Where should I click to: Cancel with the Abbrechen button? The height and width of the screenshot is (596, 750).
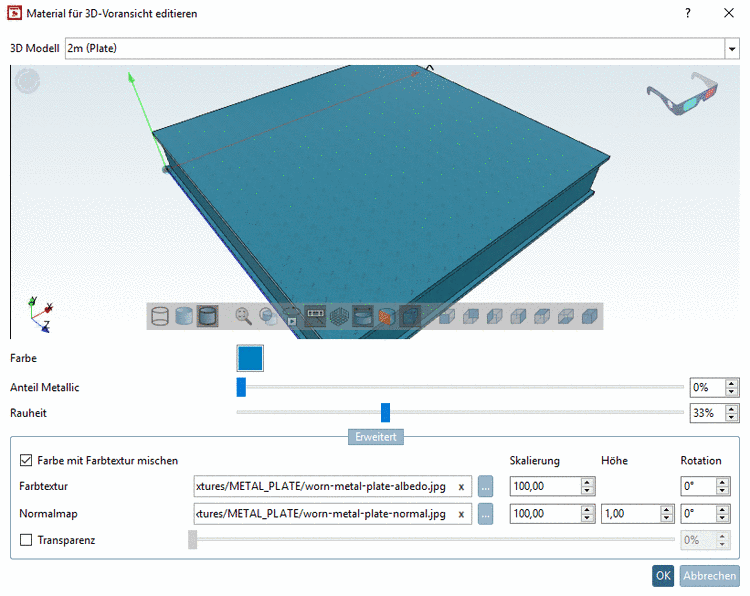[709, 575]
